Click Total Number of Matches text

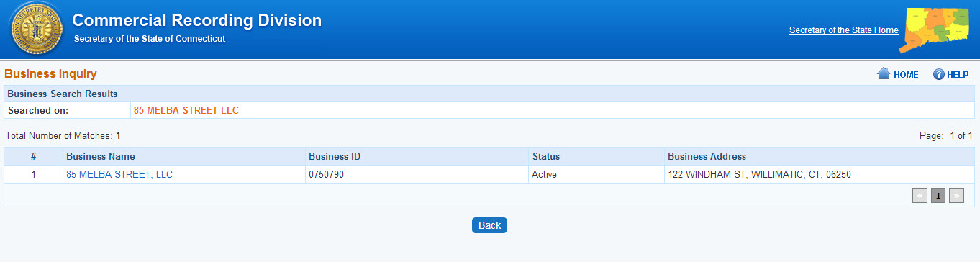[x=63, y=135]
